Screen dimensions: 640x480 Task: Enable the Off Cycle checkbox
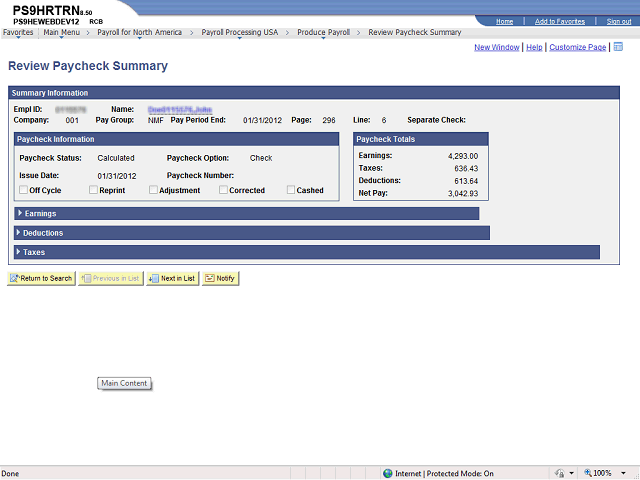tap(24, 190)
